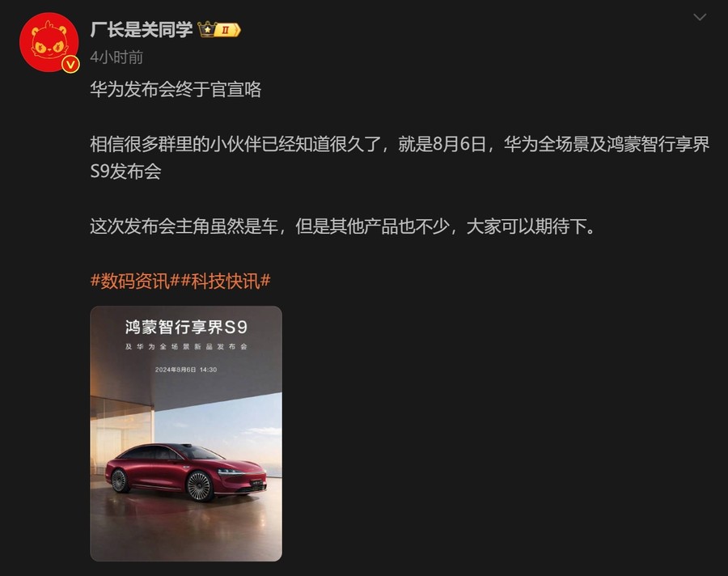Open the #科技快讯# hashtag
Viewport: 728px width, 576px height.
pos(226,281)
